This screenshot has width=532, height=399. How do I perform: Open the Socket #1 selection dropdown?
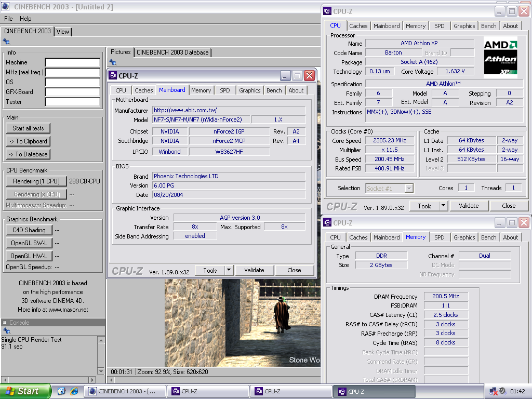(x=409, y=188)
